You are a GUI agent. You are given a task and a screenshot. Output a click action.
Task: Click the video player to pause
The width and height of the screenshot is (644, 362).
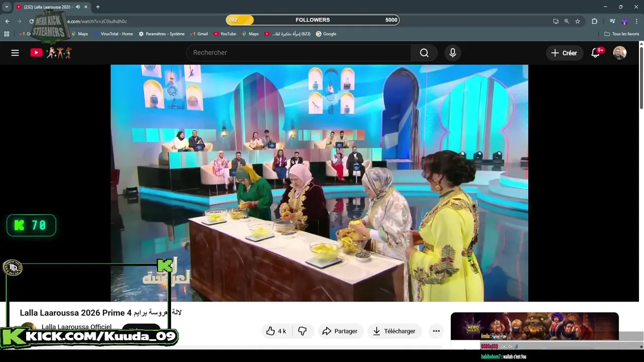pyautogui.click(x=319, y=183)
